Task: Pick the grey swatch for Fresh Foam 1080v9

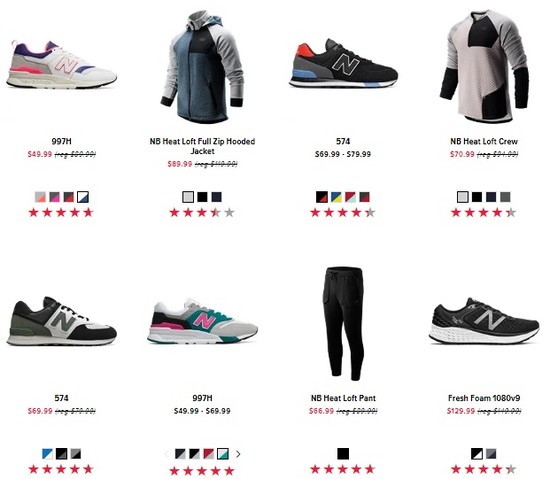Action: [x=491, y=454]
